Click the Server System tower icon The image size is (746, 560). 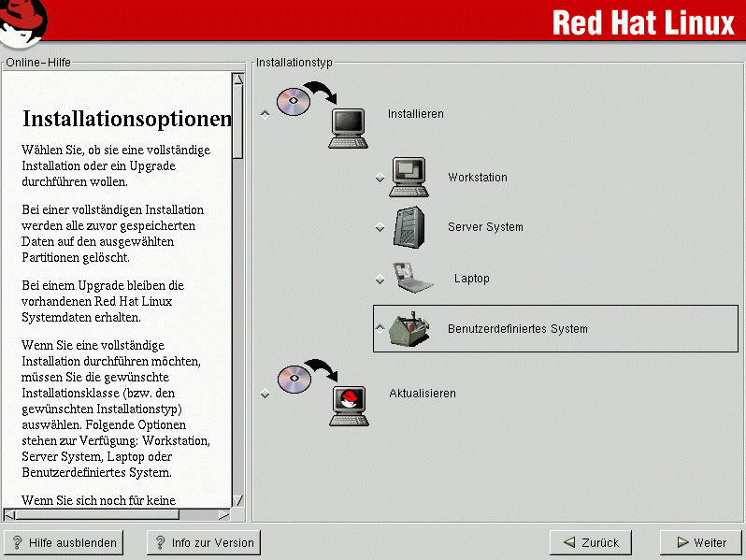409,226
